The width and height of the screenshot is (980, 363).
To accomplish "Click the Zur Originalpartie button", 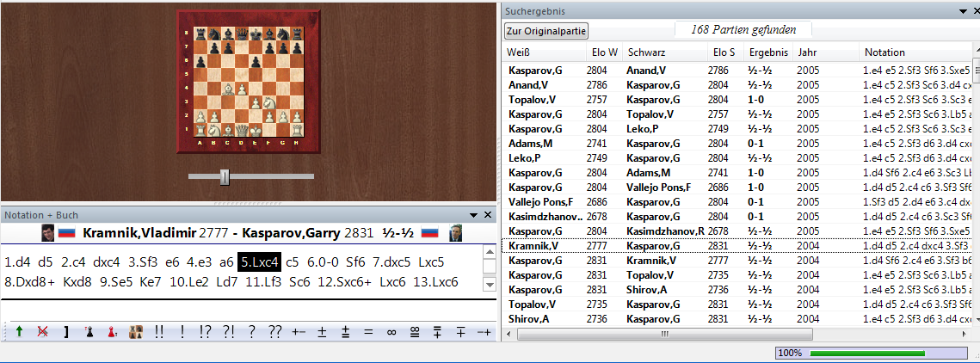I will point(546,31).
